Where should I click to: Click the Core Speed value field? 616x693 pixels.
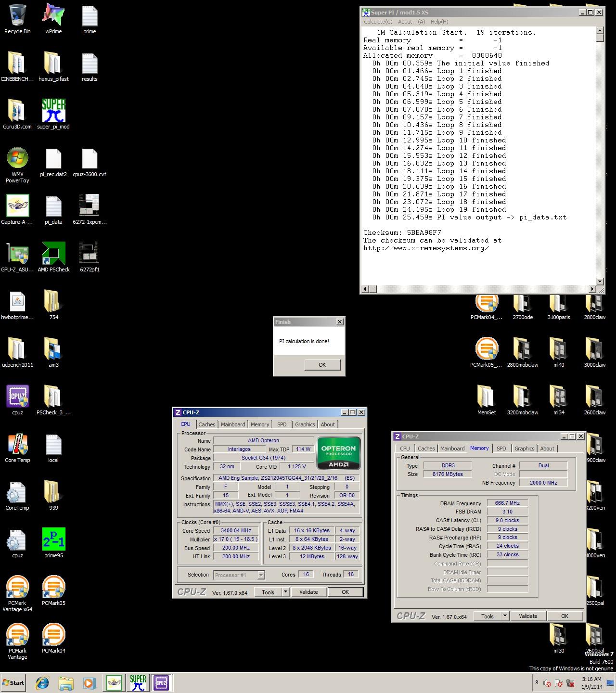tap(236, 530)
